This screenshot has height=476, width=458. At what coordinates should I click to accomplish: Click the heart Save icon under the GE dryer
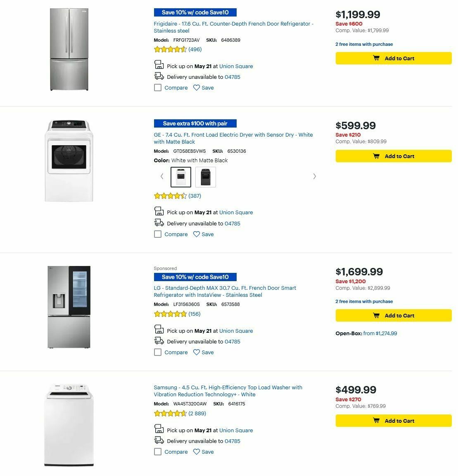tap(196, 234)
